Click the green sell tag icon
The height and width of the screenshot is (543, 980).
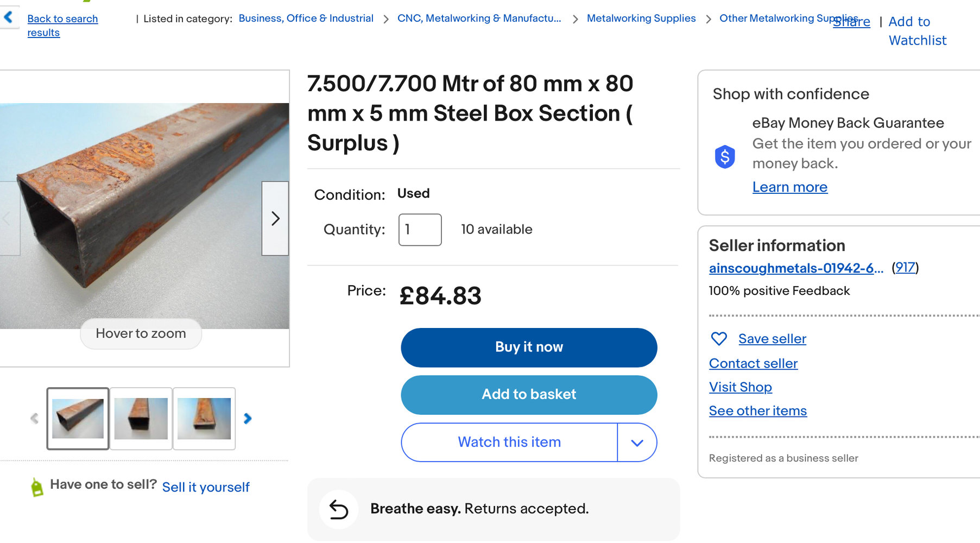(x=37, y=487)
